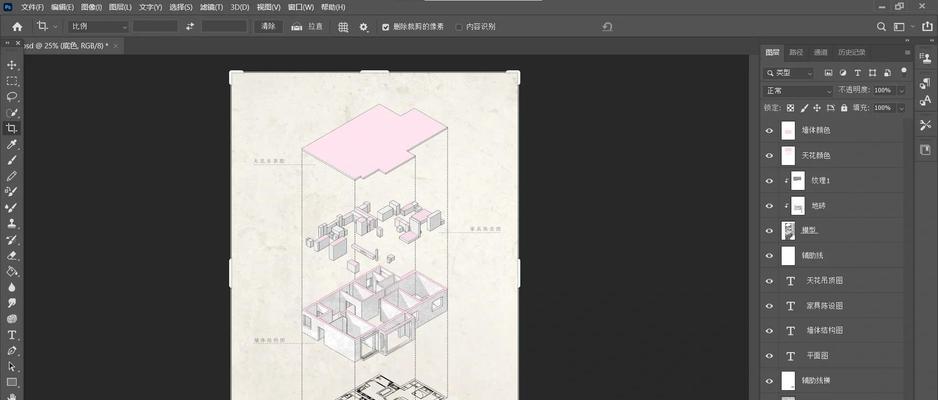Open the 比例 crop ratio dropdown
The image size is (938, 400).
[x=98, y=26]
